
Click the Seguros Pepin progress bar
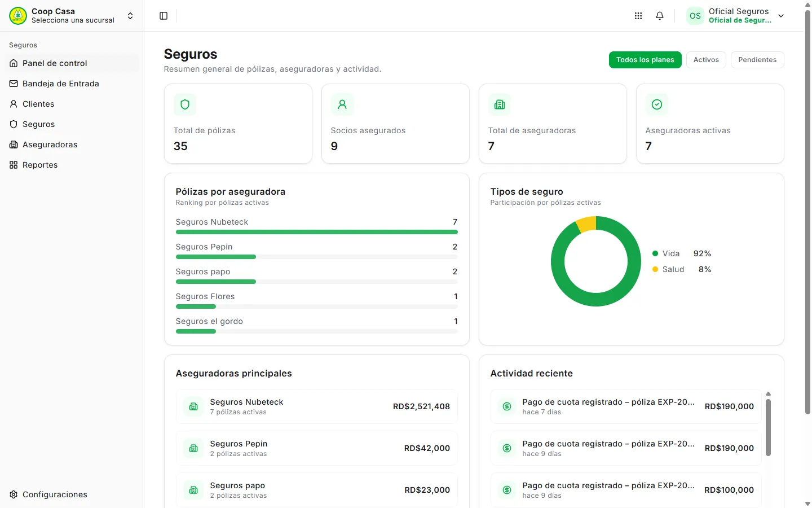point(317,257)
